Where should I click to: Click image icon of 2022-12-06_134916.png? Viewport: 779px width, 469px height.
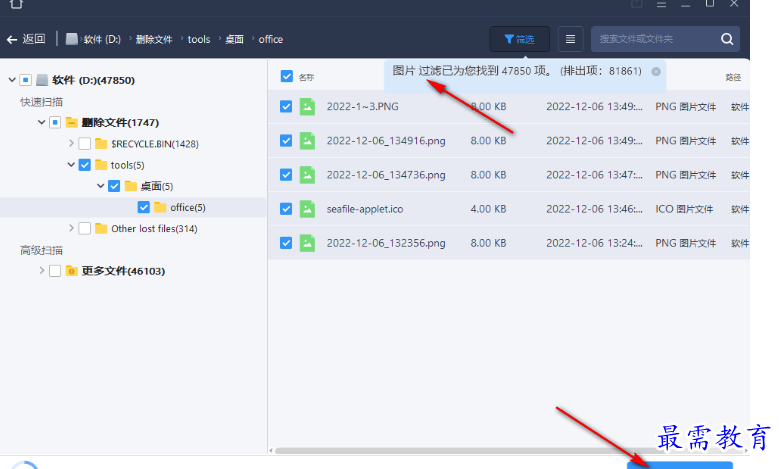(x=308, y=141)
